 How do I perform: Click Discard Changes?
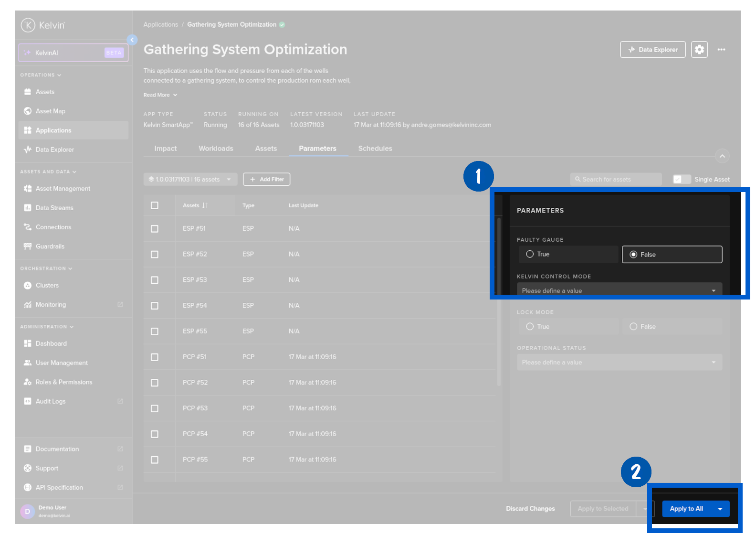pos(530,509)
